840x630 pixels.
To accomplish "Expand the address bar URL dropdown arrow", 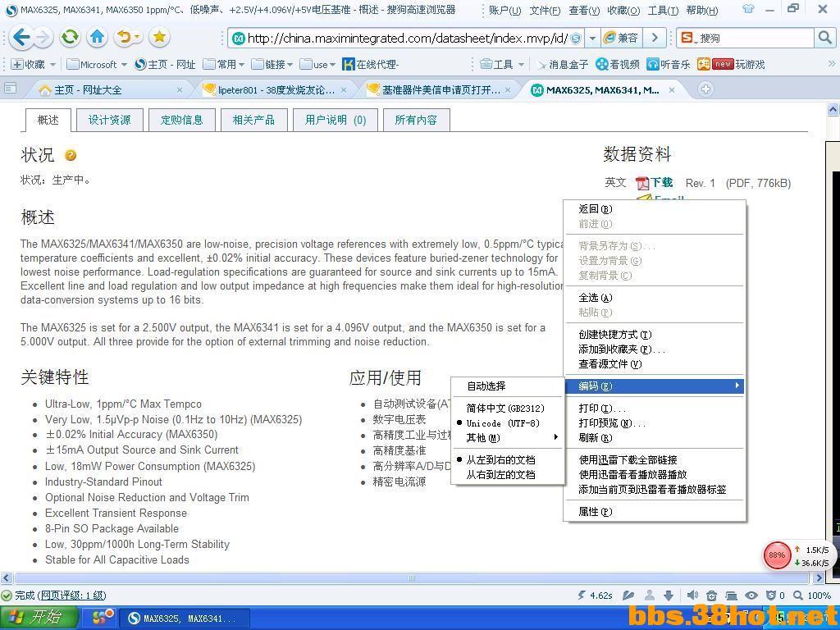I will (x=592, y=38).
